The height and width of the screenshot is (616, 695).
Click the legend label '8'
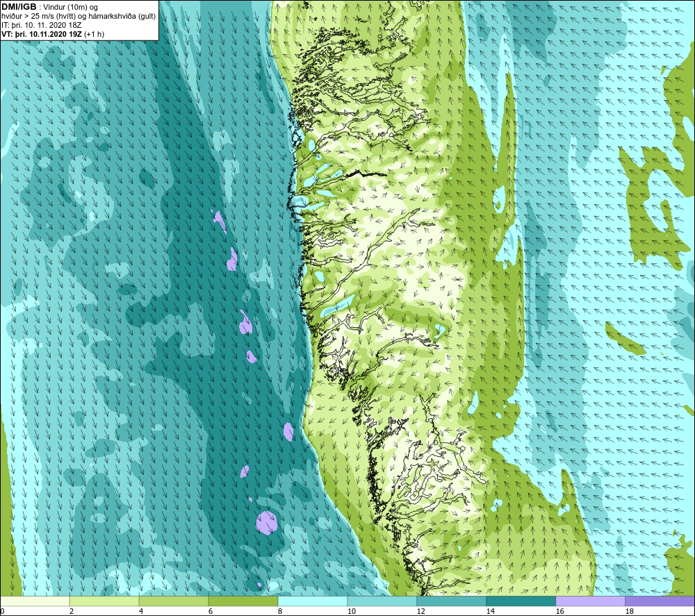tap(280, 611)
